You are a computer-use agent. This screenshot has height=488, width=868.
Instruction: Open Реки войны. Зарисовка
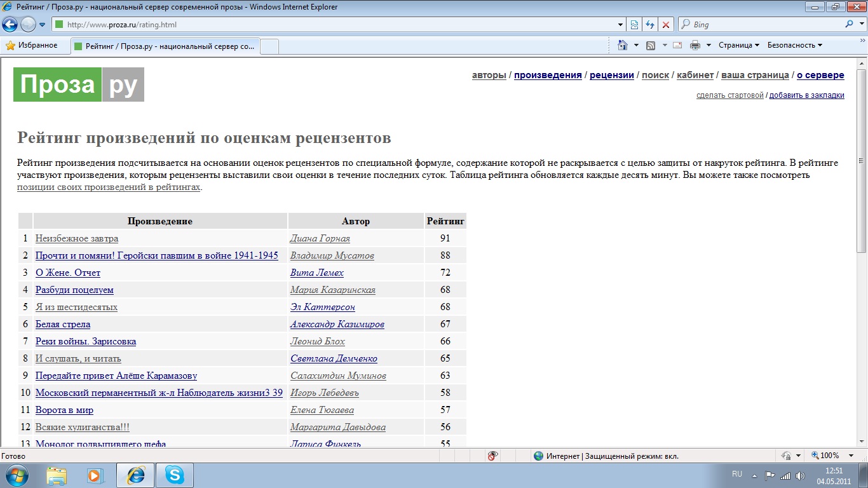tap(86, 341)
